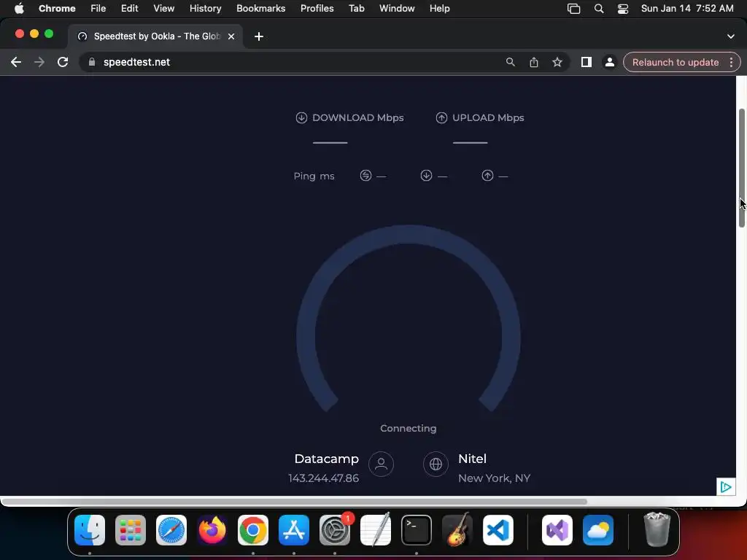This screenshot has width=747, height=560.
Task: Open the Profiles menu
Action: tap(317, 9)
